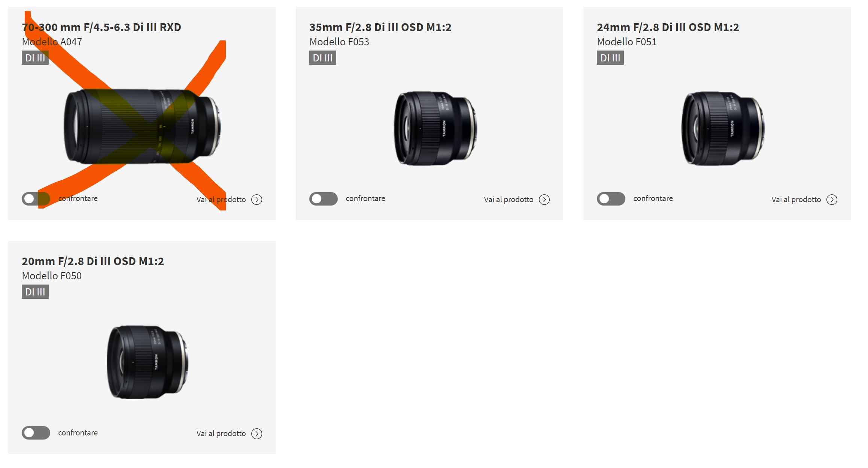Turn on confrontare switch for 20mm F050
This screenshot has width=868, height=468.
pyautogui.click(x=36, y=433)
